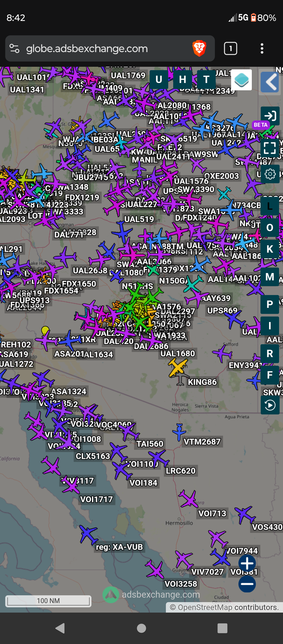Tap Android recent apps button
This screenshot has height=644, width=283.
coord(222,628)
